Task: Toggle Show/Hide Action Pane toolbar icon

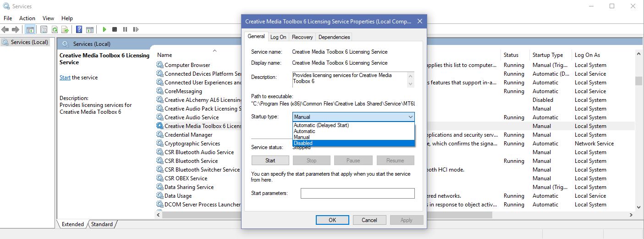Action: (90, 29)
